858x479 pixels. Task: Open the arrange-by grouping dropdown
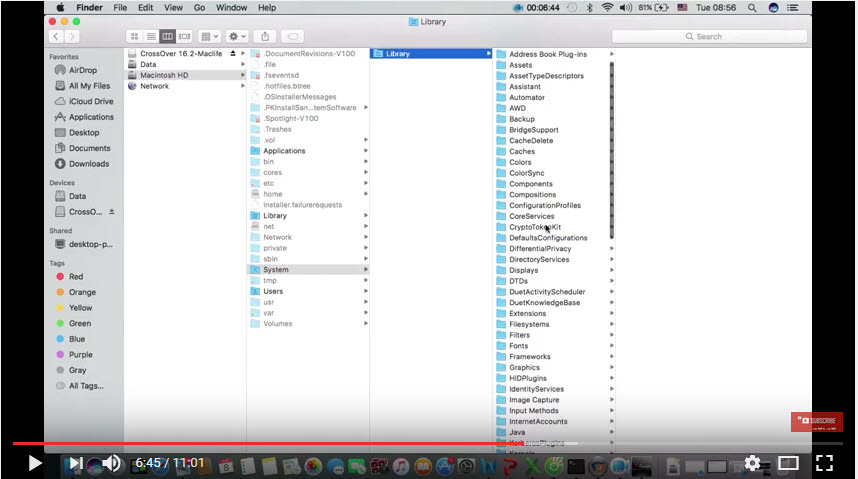(209, 36)
